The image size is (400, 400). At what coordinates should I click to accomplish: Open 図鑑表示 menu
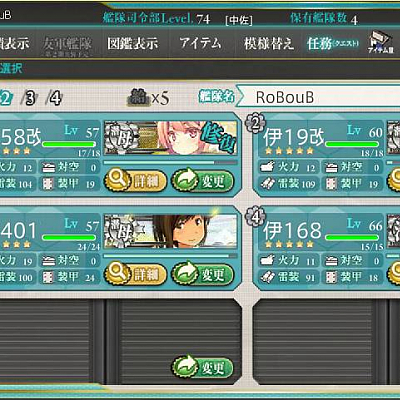click(132, 43)
